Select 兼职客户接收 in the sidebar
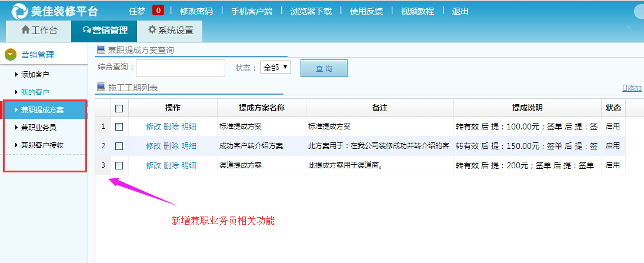 (x=42, y=145)
